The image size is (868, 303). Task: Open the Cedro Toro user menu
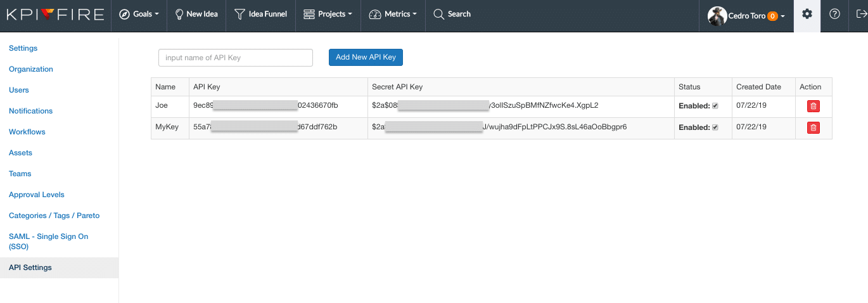[747, 16]
